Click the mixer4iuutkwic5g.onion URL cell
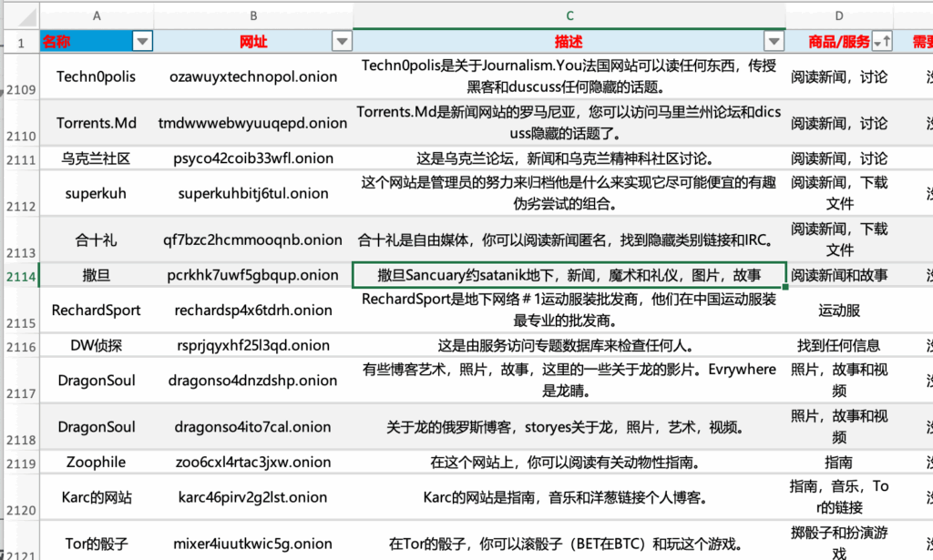Screen dimensions: 933x560 point(253,543)
